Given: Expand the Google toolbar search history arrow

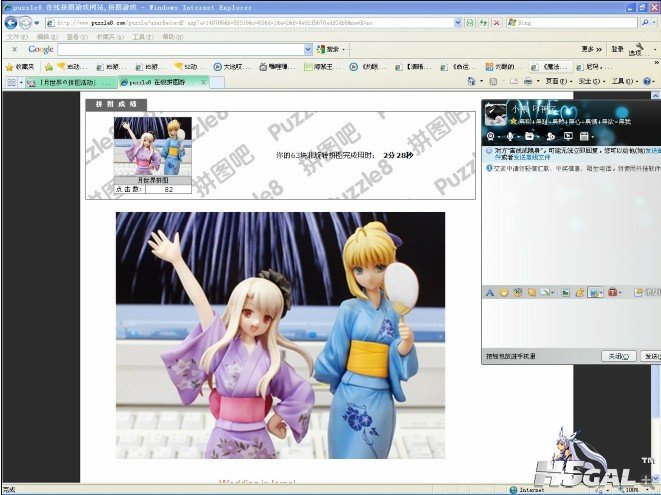Looking at the screenshot, I should click(x=308, y=50).
